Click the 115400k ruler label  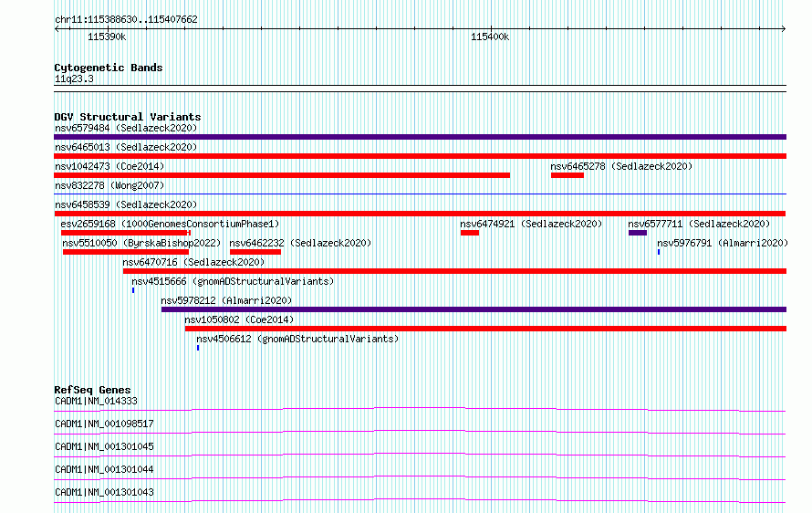click(x=490, y=37)
